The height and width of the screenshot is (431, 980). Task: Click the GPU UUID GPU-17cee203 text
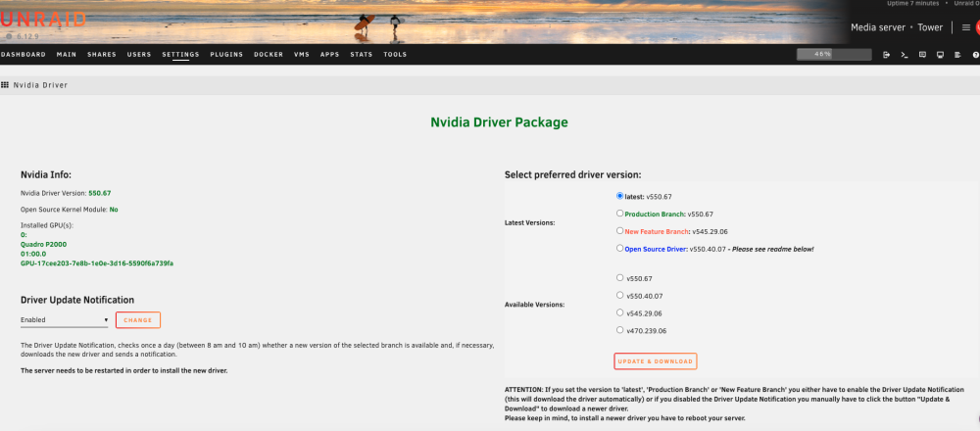pyautogui.click(x=97, y=263)
